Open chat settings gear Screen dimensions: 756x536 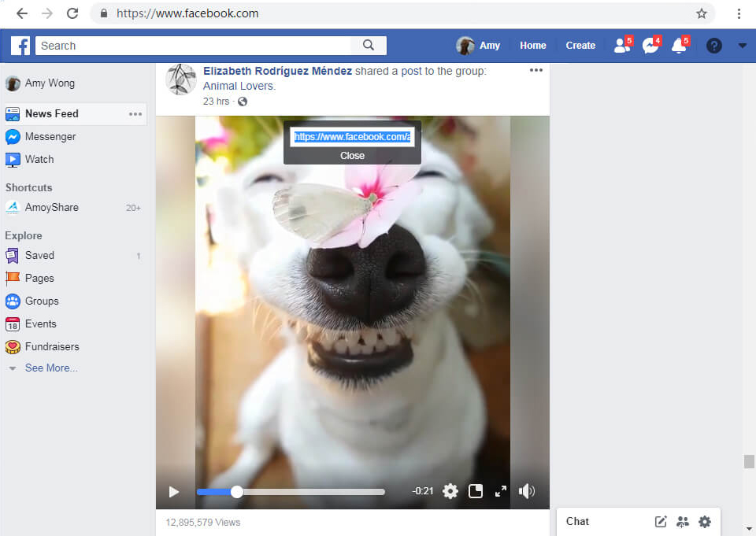click(x=705, y=522)
